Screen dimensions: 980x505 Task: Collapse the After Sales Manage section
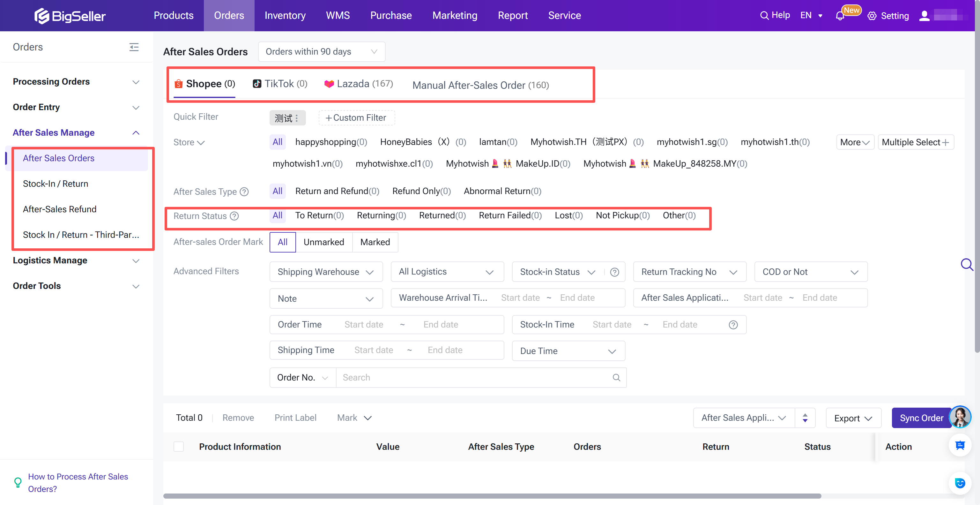click(x=136, y=132)
